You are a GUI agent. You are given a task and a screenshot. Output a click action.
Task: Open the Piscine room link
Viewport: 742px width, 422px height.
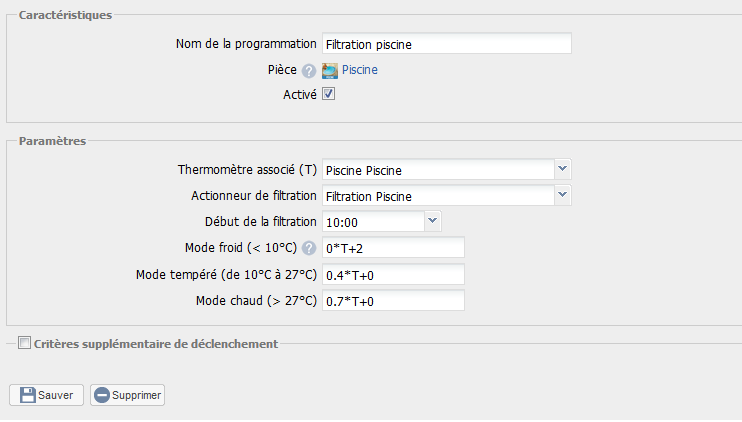click(360, 70)
